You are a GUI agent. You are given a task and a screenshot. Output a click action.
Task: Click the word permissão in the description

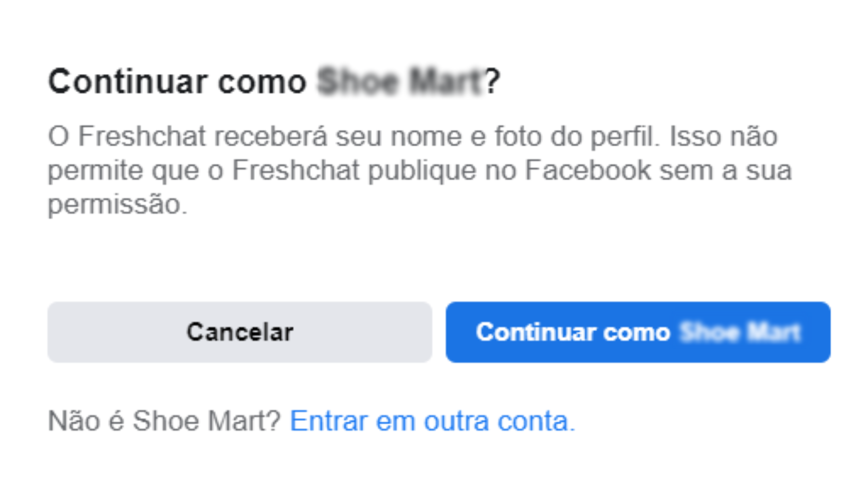pyautogui.click(x=117, y=205)
